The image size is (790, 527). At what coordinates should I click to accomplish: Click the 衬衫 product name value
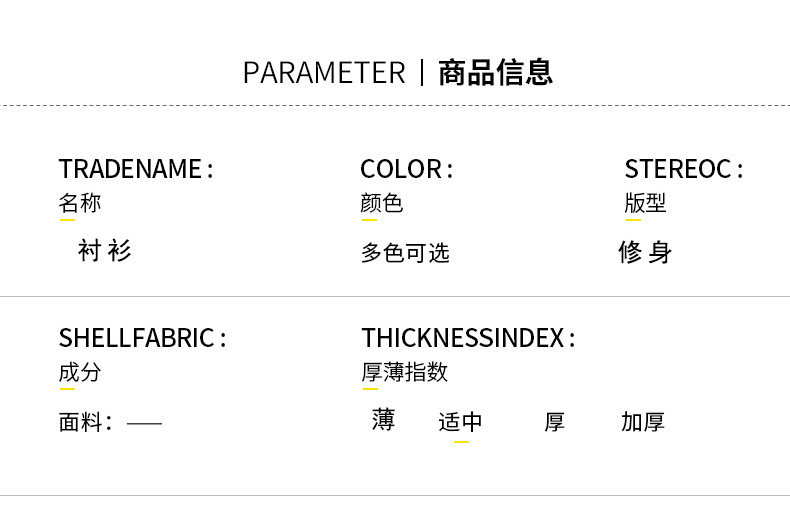pos(104,251)
